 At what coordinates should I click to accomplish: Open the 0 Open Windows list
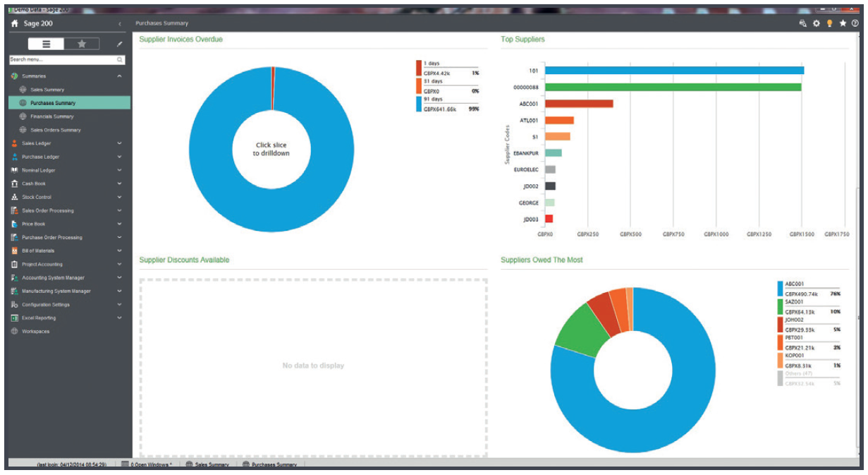pos(147,464)
